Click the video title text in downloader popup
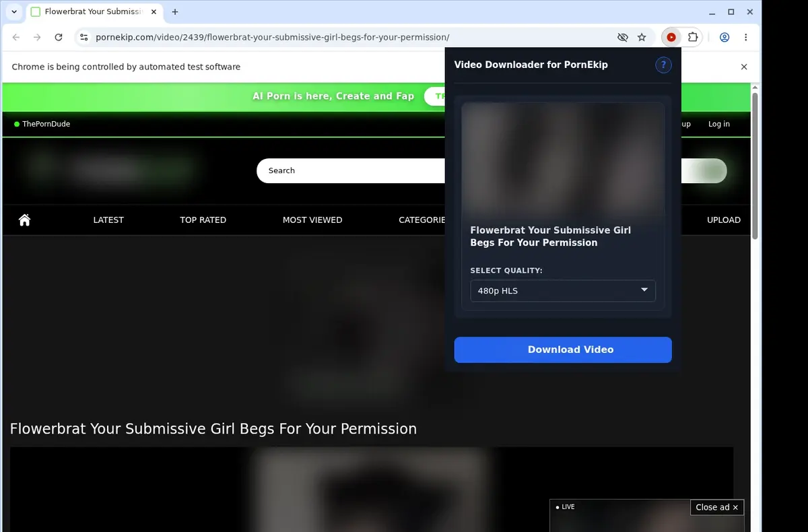The width and height of the screenshot is (808, 532). point(550,236)
